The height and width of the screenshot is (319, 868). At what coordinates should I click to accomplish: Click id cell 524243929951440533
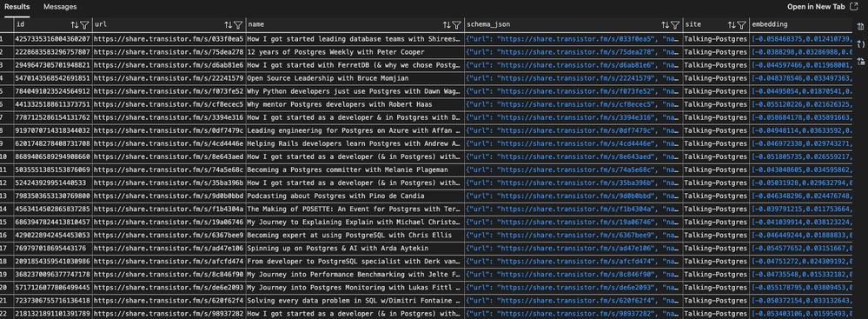click(x=52, y=183)
